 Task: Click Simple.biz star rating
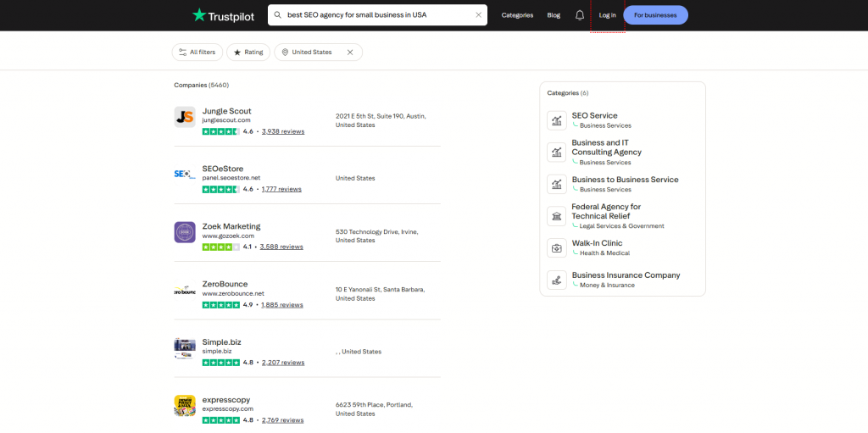click(221, 363)
